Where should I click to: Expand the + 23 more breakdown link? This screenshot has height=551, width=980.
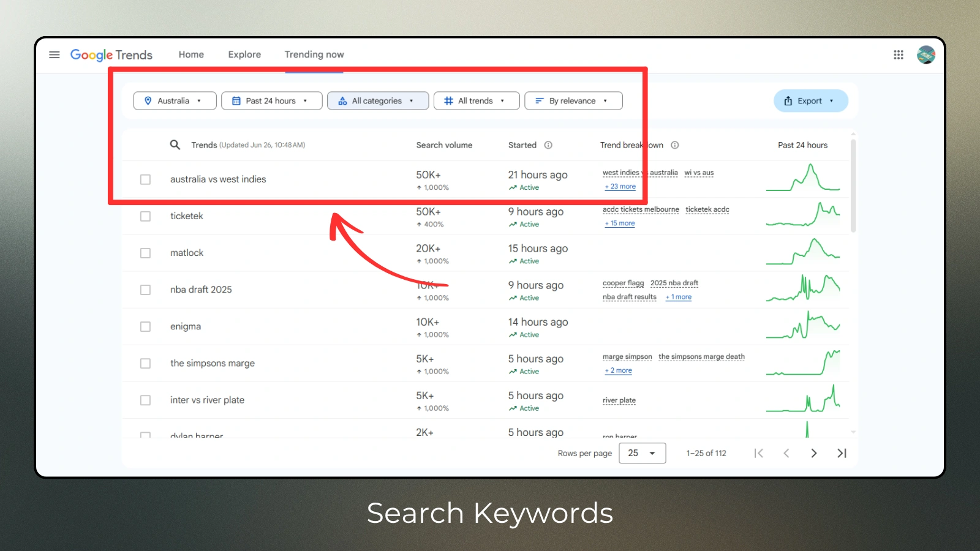[x=620, y=187]
